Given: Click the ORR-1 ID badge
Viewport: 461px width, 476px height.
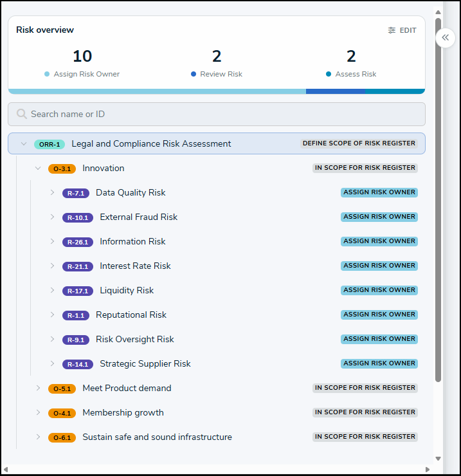Looking at the screenshot, I should [x=50, y=144].
